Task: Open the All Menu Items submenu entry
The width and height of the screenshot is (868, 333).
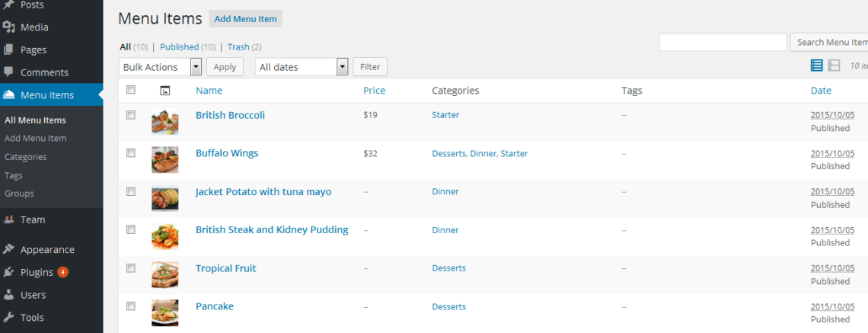Action: pyautogui.click(x=36, y=120)
